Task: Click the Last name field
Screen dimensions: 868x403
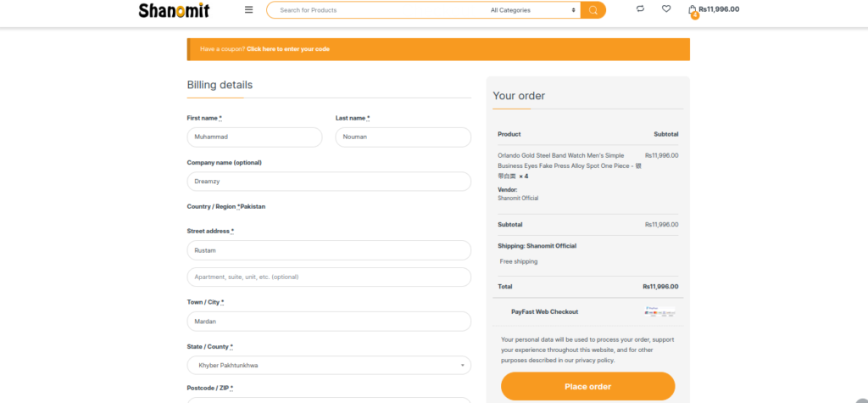Action: point(403,137)
